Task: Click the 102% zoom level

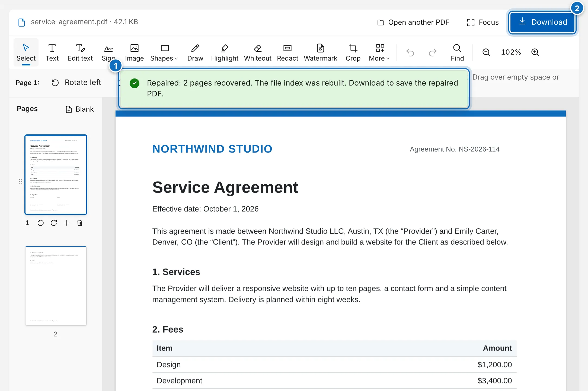Action: click(511, 52)
